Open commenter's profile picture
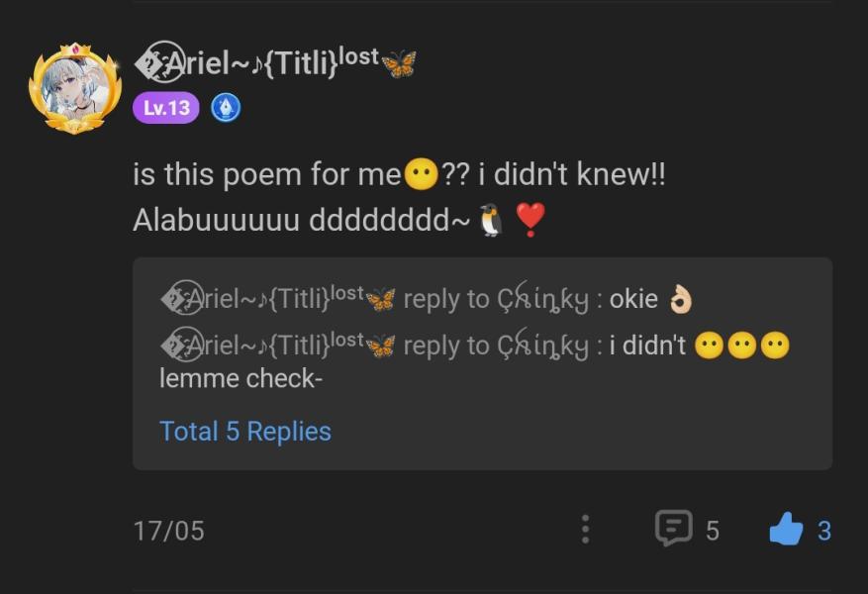 tap(75, 88)
